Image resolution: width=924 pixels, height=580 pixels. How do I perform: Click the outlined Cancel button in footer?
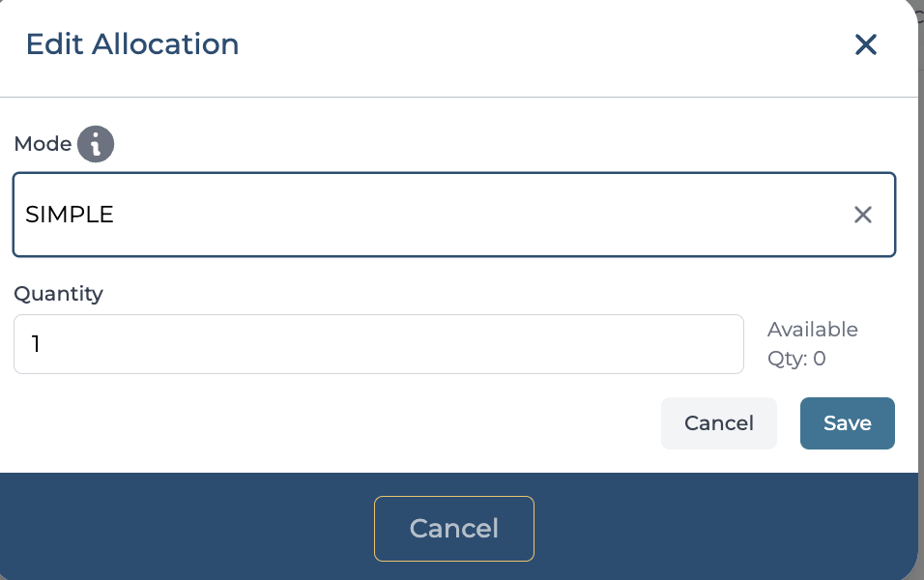tap(453, 528)
